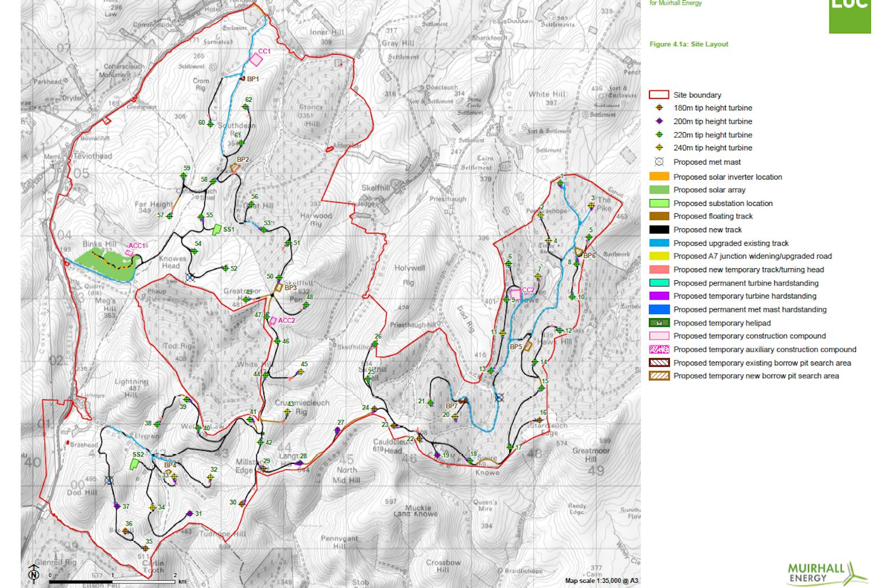Click the permanent met mast hardstanding swatch
Screen dimensions: 879x588
pos(659,309)
